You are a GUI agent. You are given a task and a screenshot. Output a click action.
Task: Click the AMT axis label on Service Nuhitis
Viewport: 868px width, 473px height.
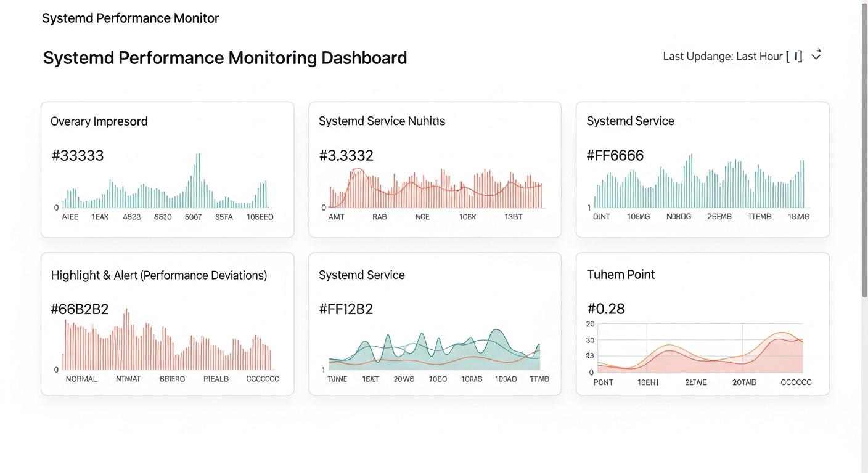[x=337, y=217]
